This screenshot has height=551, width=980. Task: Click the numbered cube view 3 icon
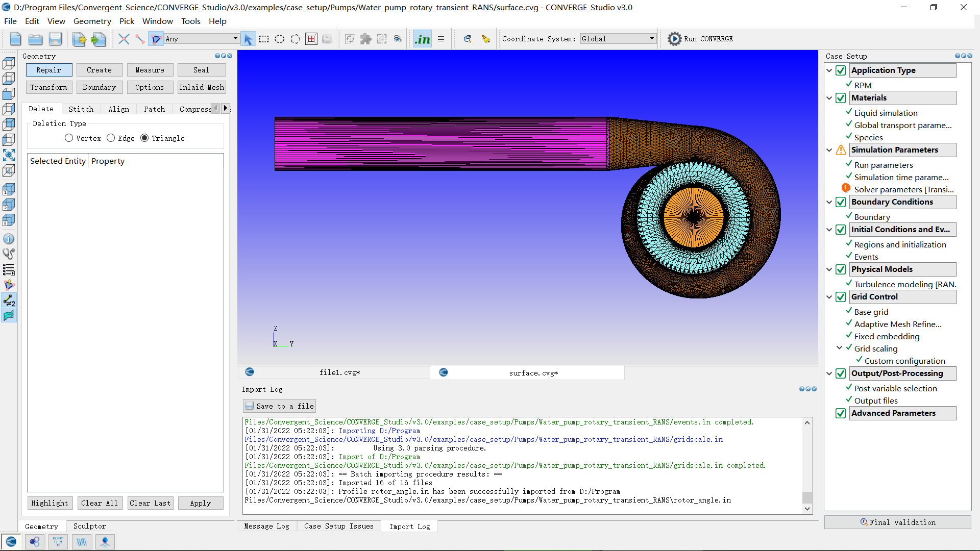tap(9, 220)
